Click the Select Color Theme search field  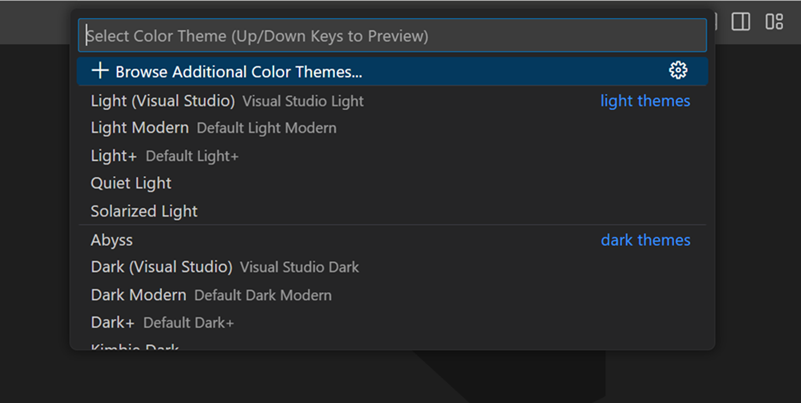pyautogui.click(x=392, y=36)
